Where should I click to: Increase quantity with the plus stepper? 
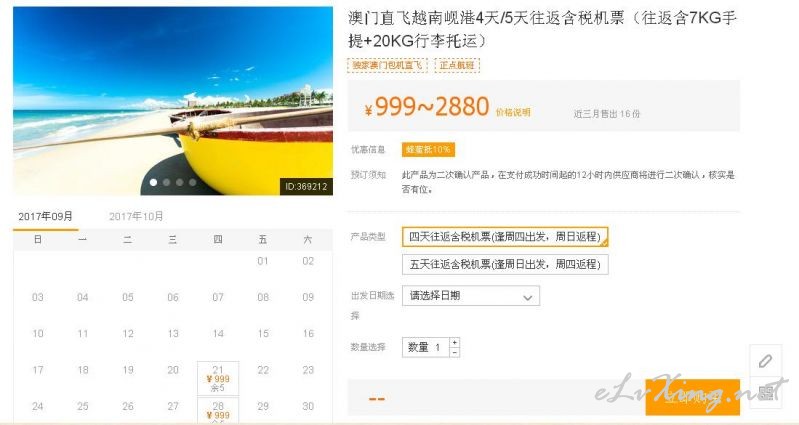[x=455, y=342]
